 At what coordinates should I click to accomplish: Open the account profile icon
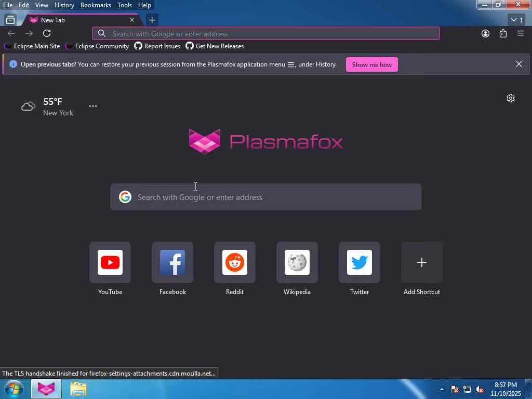point(486,33)
